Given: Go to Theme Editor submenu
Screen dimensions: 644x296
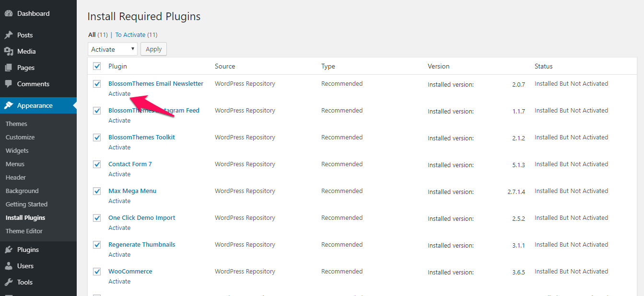Looking at the screenshot, I should point(24,231).
